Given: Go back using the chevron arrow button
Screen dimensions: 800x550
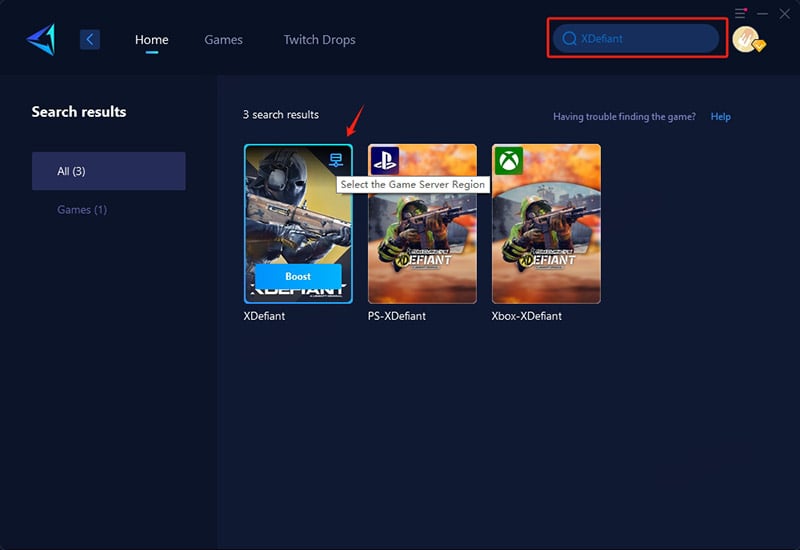Looking at the screenshot, I should coord(90,39).
